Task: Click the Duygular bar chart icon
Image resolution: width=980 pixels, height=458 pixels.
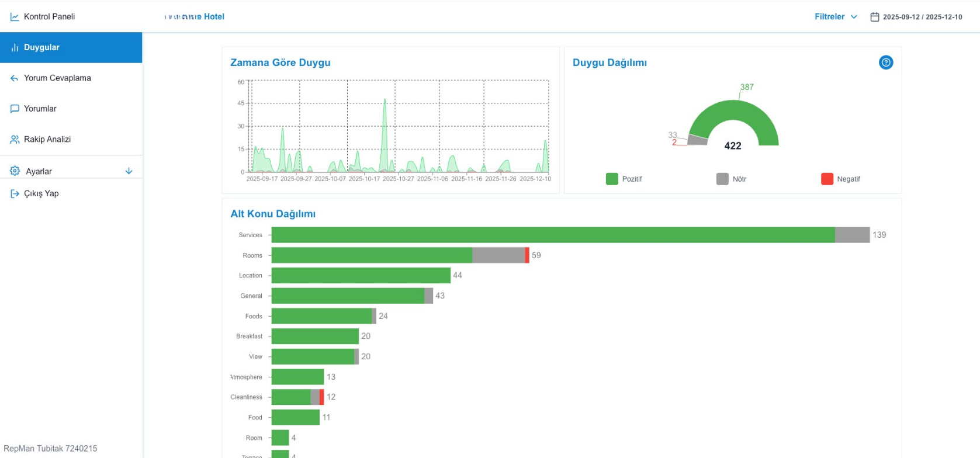Action: point(15,48)
